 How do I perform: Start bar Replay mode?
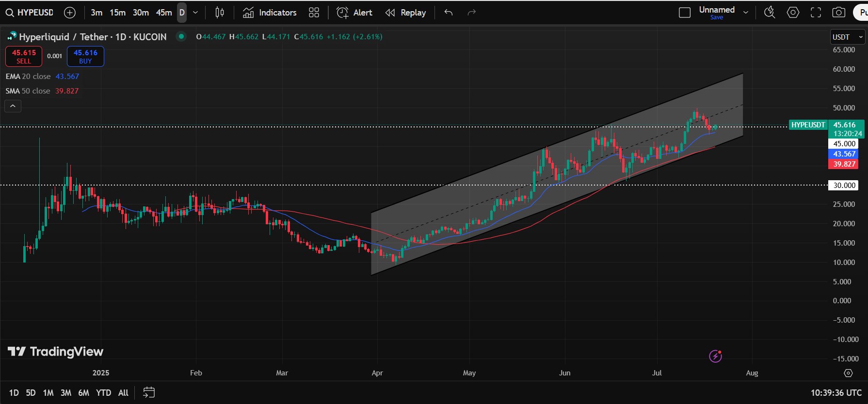[x=405, y=13]
